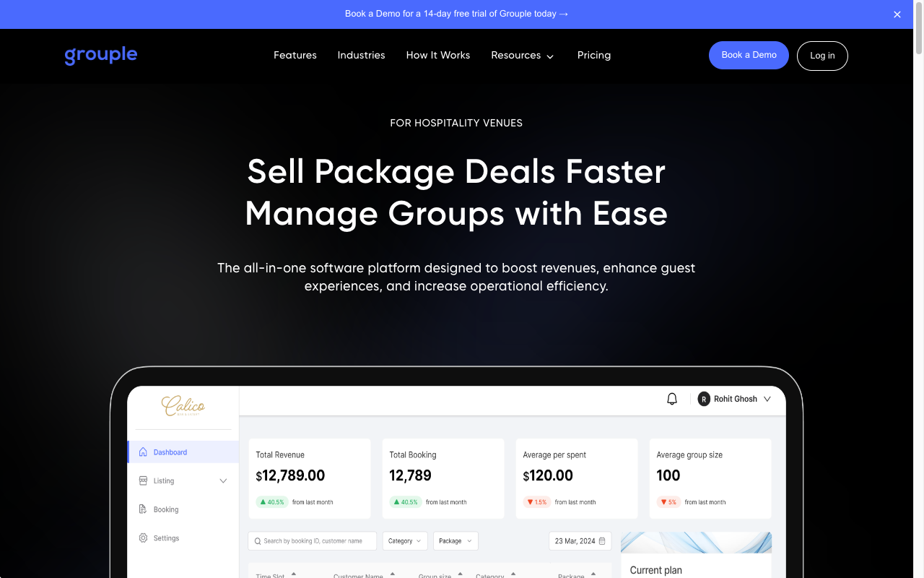Expand the Listing sidebar chevron
The width and height of the screenshot is (924, 578).
point(223,481)
